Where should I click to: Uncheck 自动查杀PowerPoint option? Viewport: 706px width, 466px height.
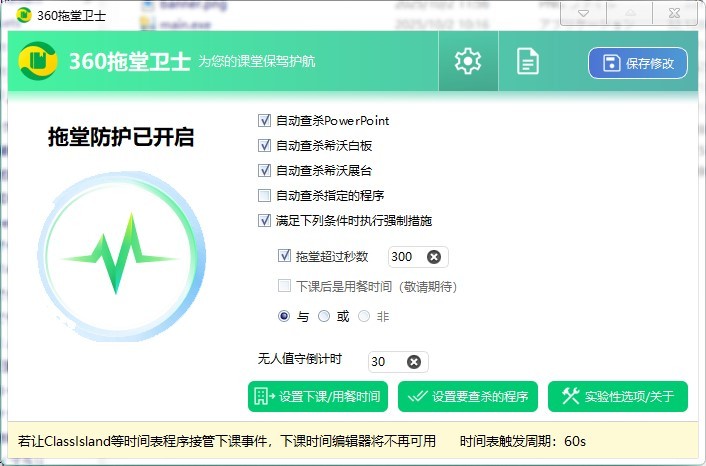265,121
